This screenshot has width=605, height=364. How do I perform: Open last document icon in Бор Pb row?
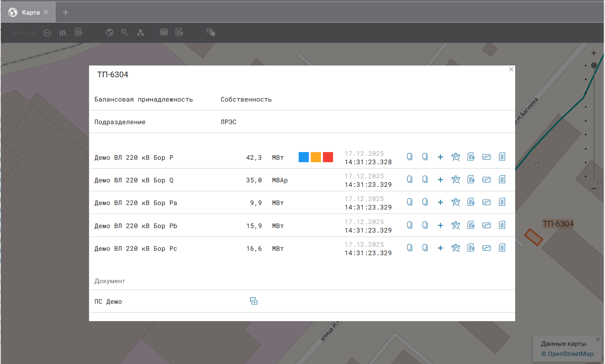(x=502, y=225)
